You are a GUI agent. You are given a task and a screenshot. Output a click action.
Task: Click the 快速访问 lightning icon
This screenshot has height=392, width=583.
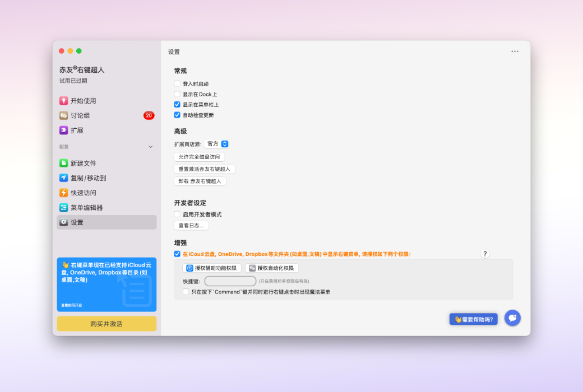click(x=63, y=193)
